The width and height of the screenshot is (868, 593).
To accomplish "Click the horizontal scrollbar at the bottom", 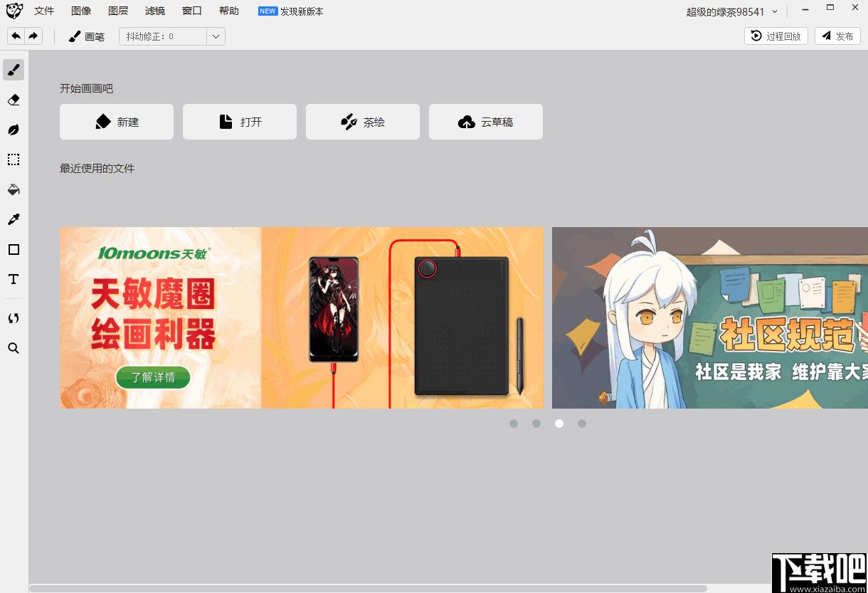I will [368, 588].
